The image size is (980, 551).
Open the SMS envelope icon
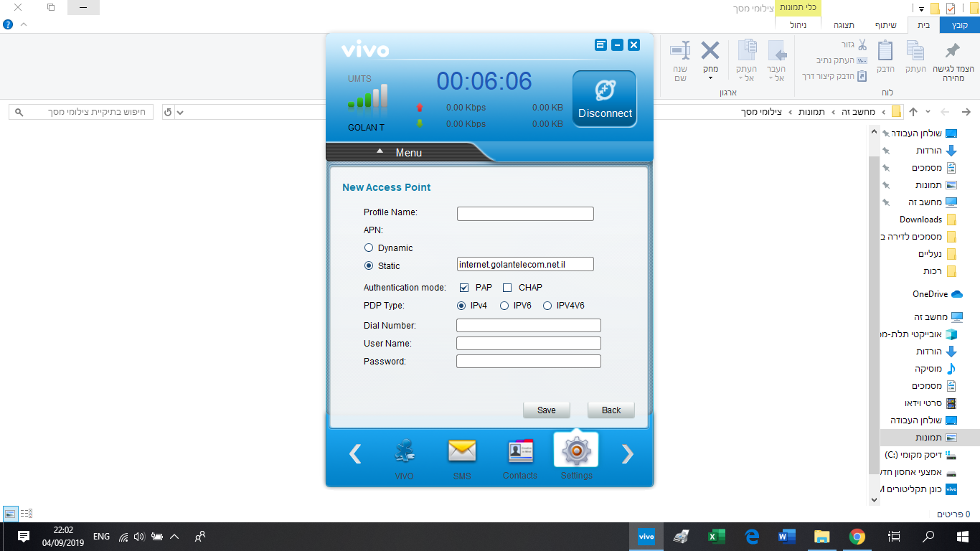(x=462, y=451)
